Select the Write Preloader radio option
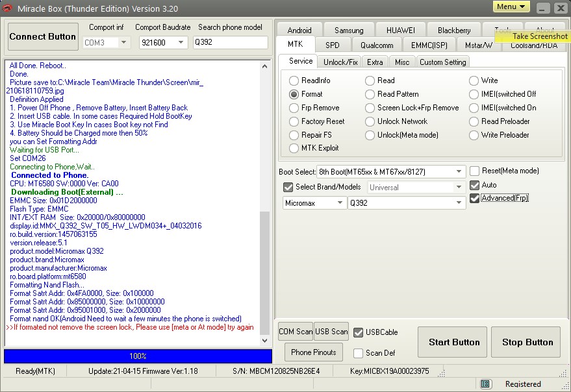Viewport: 571px width, 392px height. pos(474,135)
